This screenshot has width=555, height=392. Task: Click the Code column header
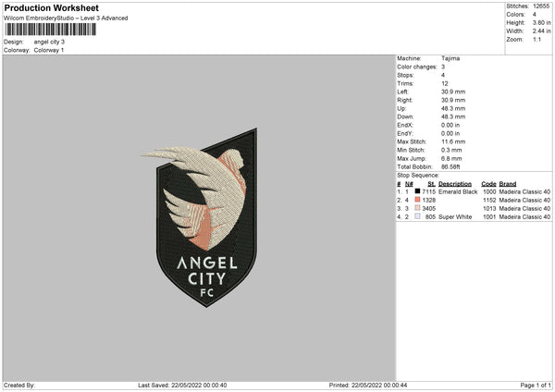coord(488,184)
